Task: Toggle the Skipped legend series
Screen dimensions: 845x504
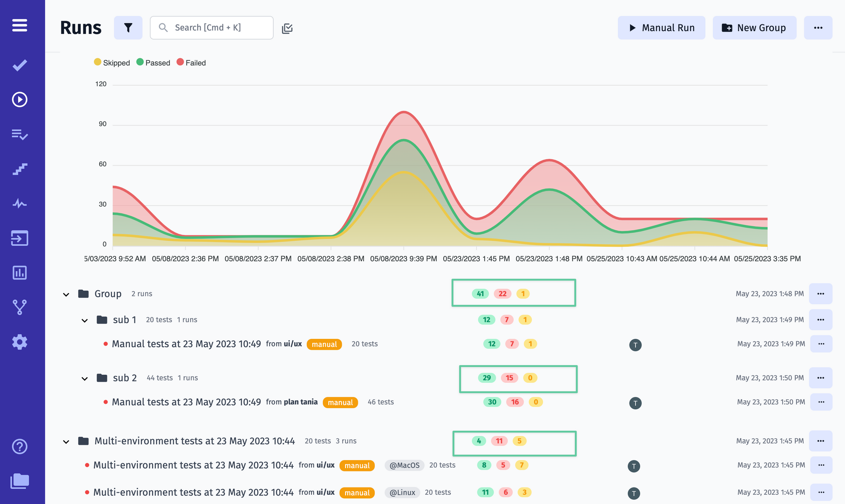Action: click(x=112, y=63)
